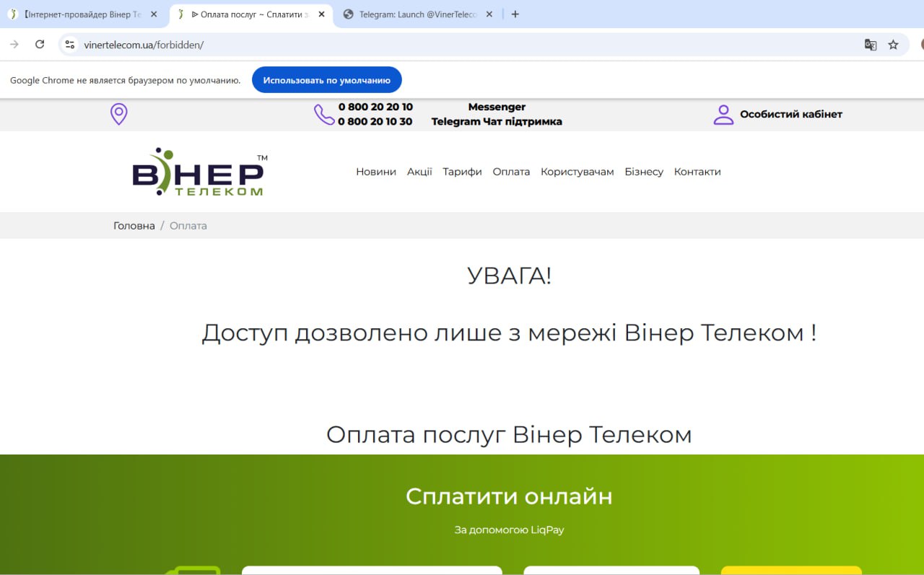Go to Головна in the breadcrumb
Viewport: 924px width, 575px height.
[x=134, y=226]
